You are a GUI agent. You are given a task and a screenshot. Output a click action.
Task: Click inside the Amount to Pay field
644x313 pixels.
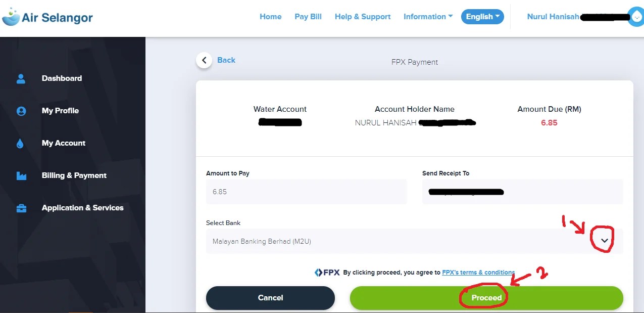306,192
